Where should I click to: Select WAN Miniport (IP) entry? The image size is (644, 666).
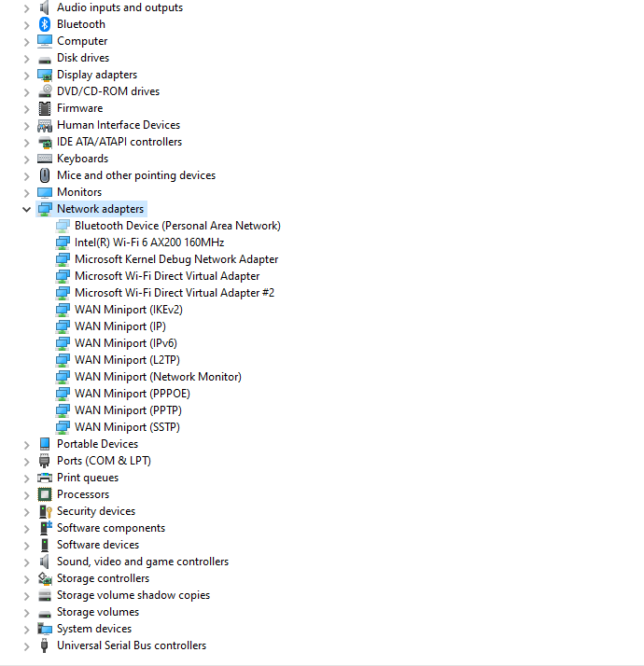(120, 326)
